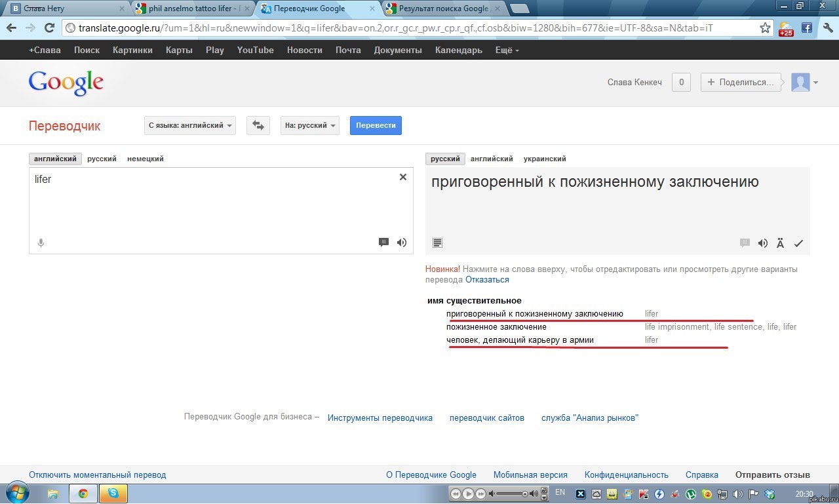The image size is (839, 504).
Task: Open Картинки in the Google top bar
Action: 132,50
